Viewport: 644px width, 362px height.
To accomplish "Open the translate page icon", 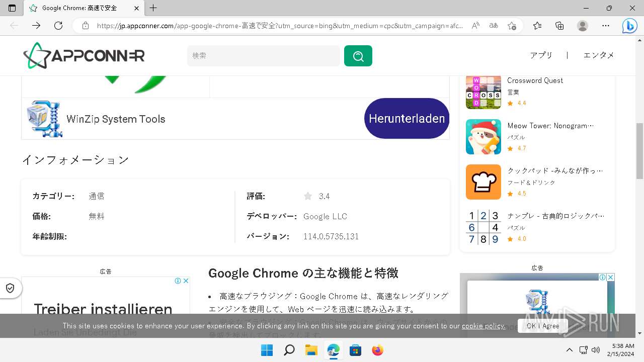I will coord(494,26).
